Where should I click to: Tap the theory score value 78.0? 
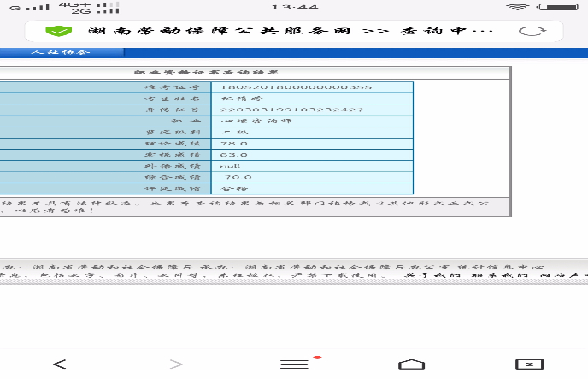(x=235, y=143)
